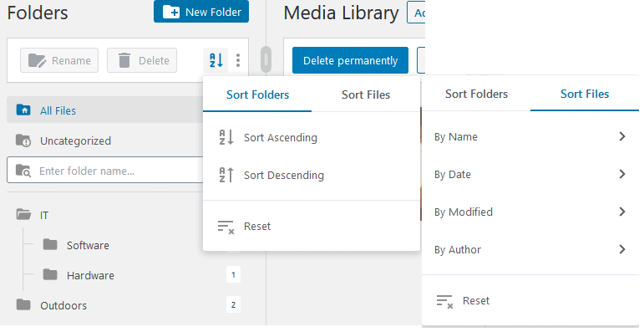Open the A-Z sort icon in toolbar

pyautogui.click(x=216, y=60)
